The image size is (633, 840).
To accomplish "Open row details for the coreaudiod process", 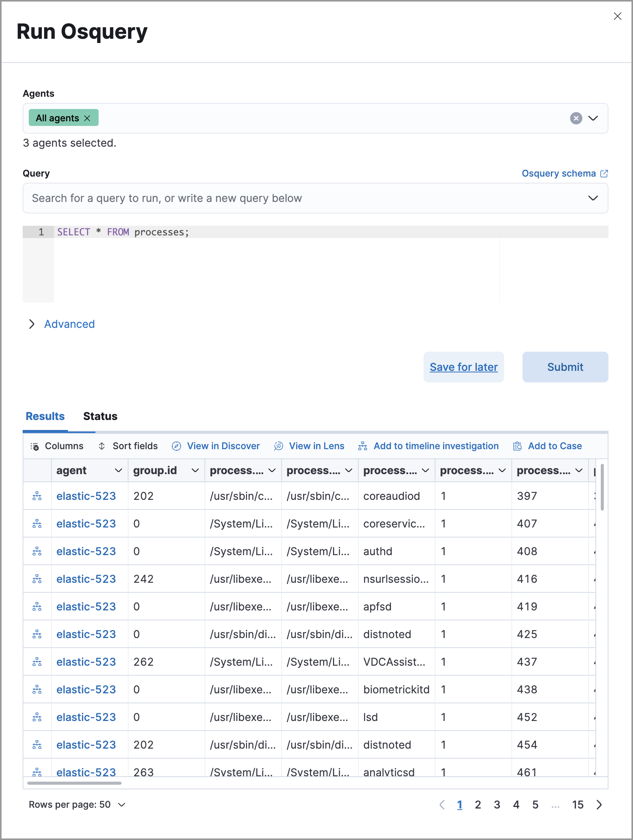I will coord(37,496).
